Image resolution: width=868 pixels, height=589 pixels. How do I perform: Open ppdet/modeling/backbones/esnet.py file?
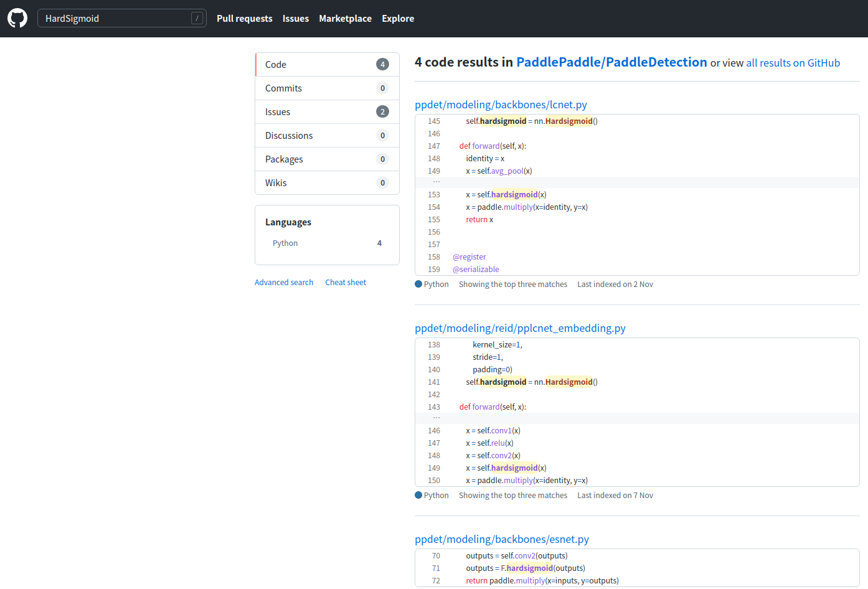tap(502, 539)
